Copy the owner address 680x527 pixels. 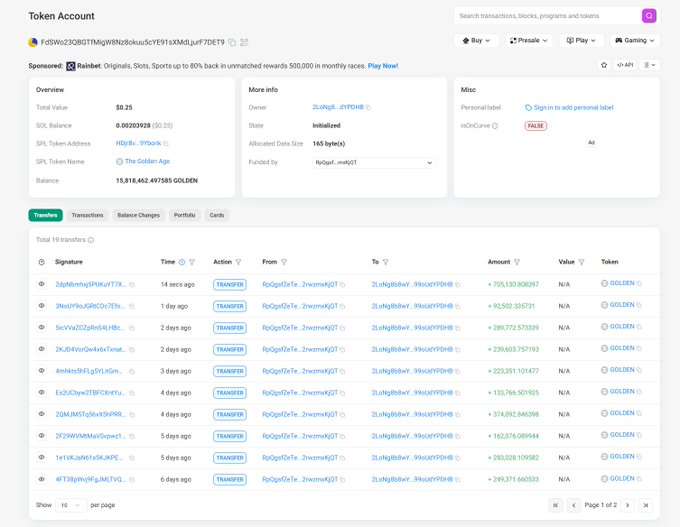(368, 107)
